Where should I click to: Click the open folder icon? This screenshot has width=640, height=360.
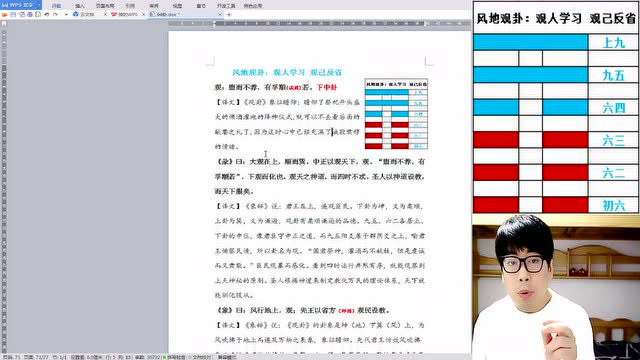click(x=4, y=14)
